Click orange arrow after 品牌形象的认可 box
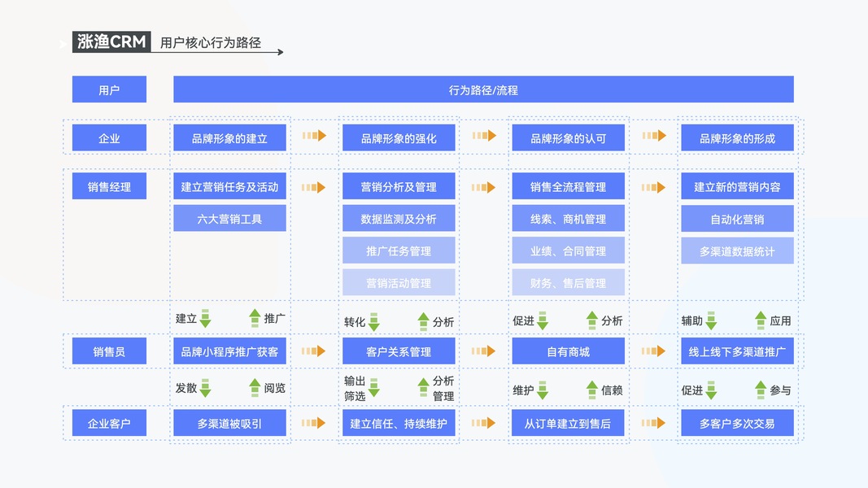868x488 pixels. [654, 136]
